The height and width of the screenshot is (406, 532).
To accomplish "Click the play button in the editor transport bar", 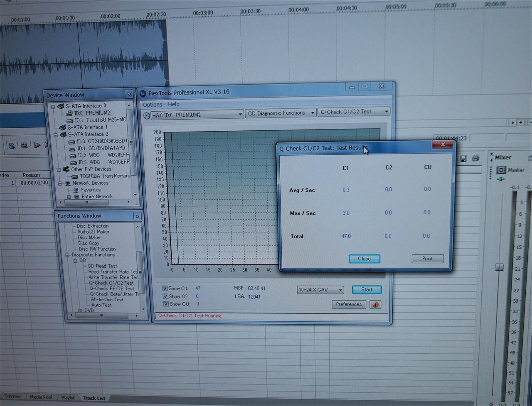I will tap(37, 145).
